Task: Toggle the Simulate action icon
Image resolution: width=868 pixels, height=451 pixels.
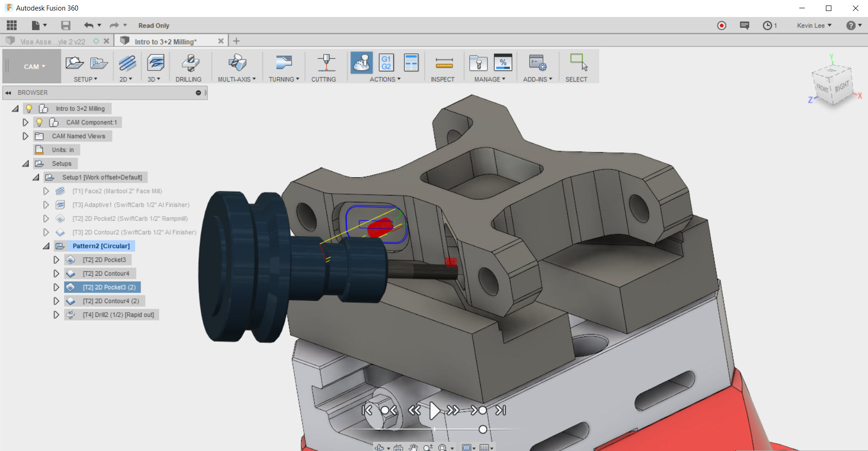Action: pyautogui.click(x=362, y=63)
